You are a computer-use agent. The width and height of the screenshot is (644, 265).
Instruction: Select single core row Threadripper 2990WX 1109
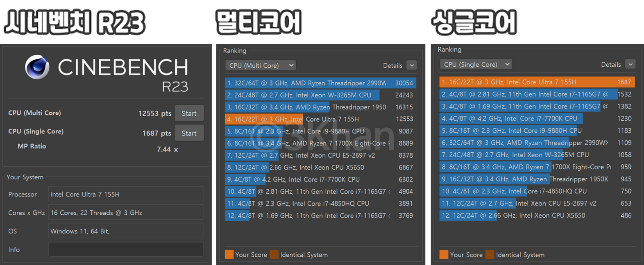537,143
